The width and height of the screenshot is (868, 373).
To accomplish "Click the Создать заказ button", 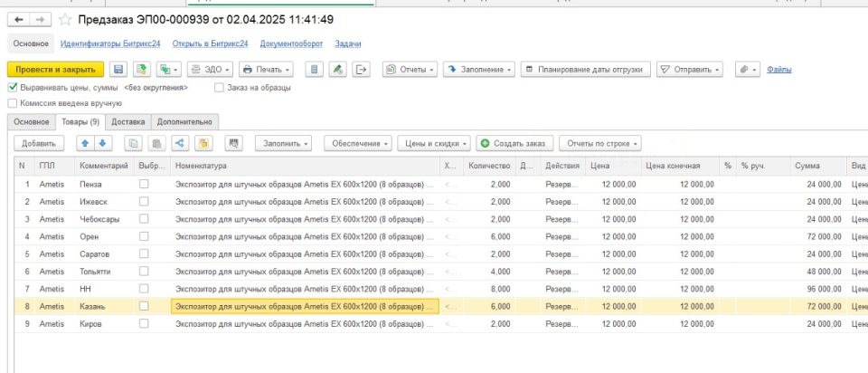I will click(514, 143).
